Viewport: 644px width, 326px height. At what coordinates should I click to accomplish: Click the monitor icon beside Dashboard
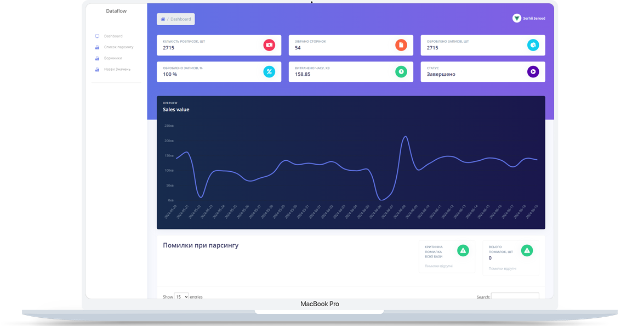click(98, 36)
